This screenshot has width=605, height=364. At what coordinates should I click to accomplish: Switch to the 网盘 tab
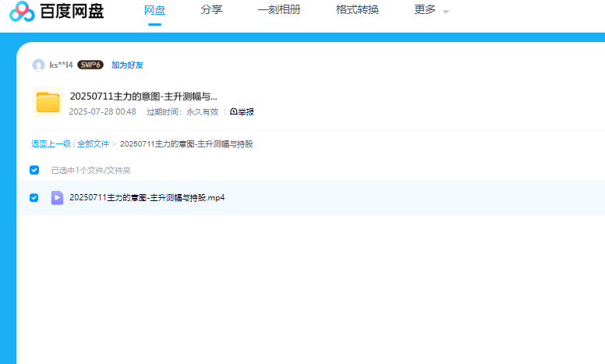click(x=154, y=10)
